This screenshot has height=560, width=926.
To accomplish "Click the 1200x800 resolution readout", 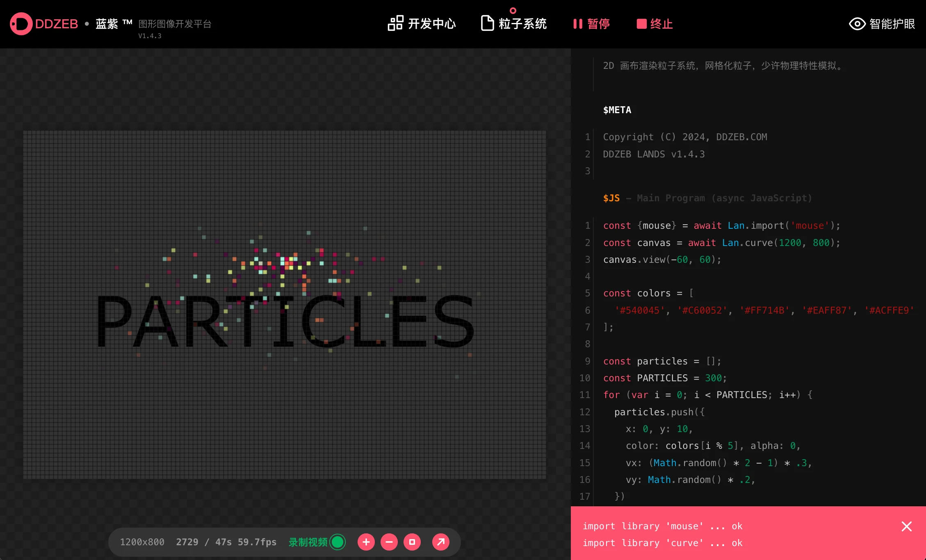I will pyautogui.click(x=142, y=542).
